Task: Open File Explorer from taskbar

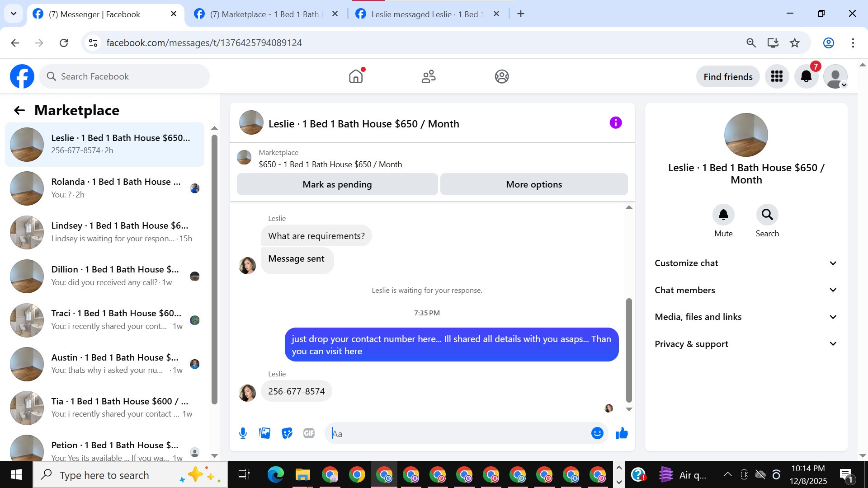Action: (302, 475)
